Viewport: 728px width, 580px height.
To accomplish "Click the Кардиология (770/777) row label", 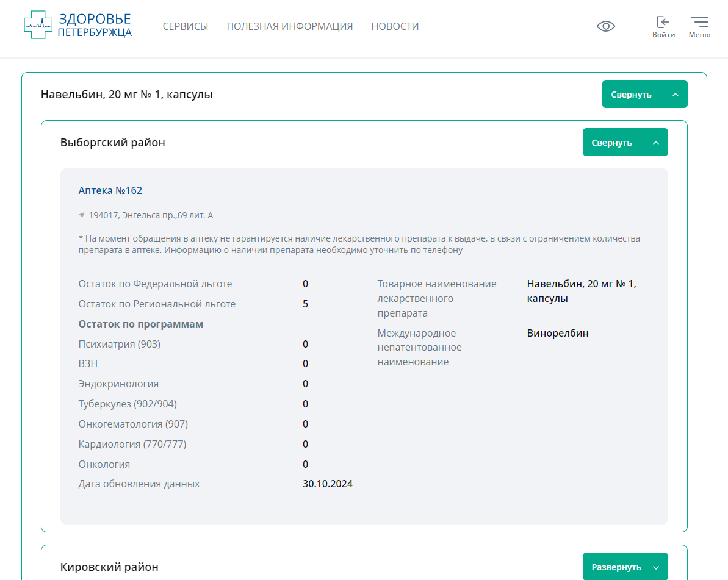I will 132,445.
